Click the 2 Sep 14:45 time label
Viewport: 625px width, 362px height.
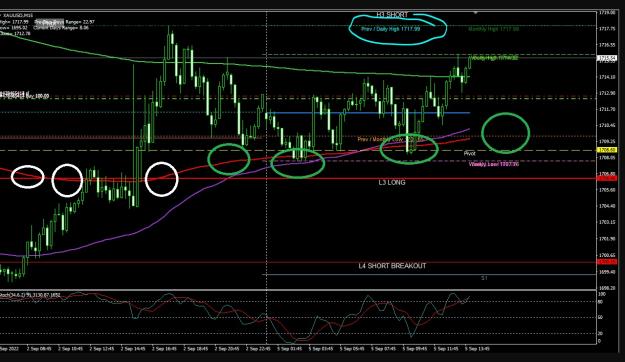[x=133, y=349]
